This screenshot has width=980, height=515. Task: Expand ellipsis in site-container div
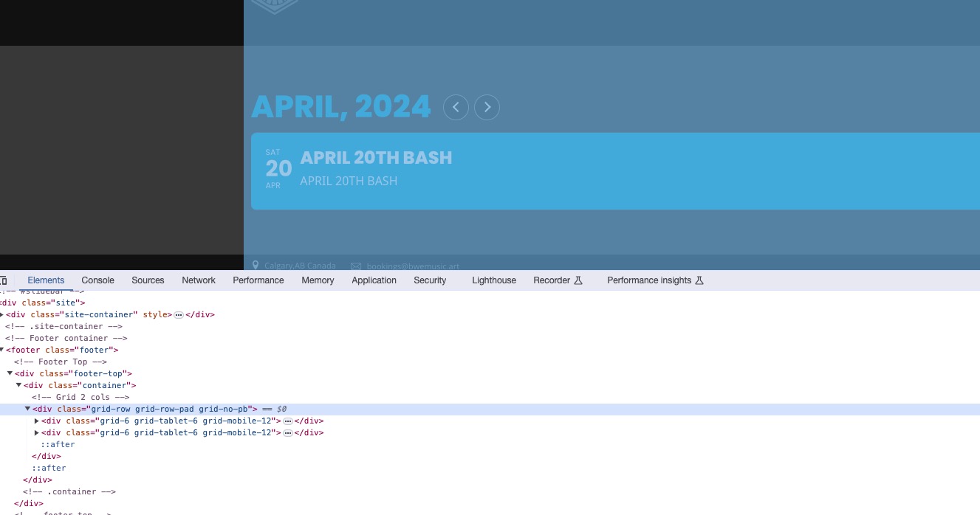point(179,314)
